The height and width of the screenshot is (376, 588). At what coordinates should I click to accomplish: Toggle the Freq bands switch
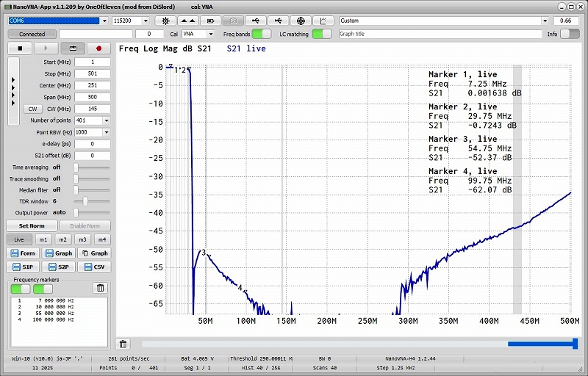pyautogui.click(x=262, y=34)
